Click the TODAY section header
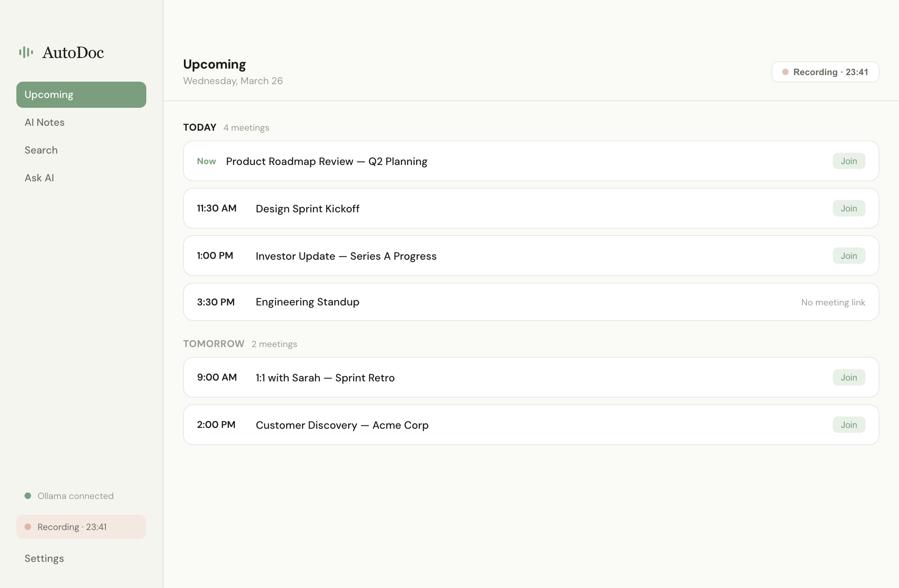This screenshot has height=588, width=899. pyautogui.click(x=199, y=127)
